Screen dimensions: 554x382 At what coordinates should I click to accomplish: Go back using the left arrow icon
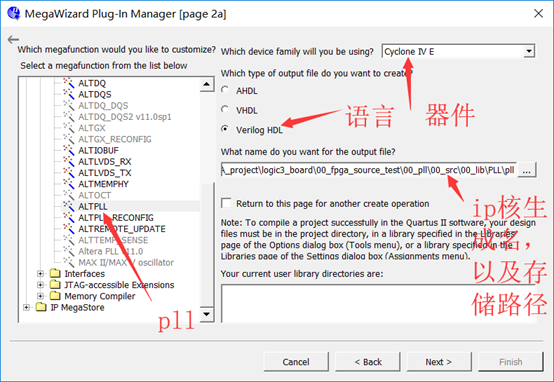(x=13, y=39)
